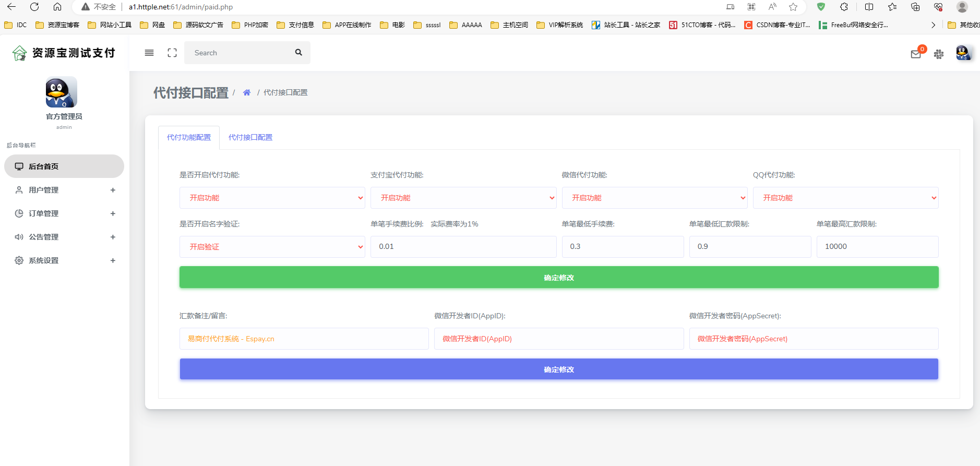Click the browser refresh icon

[34, 7]
